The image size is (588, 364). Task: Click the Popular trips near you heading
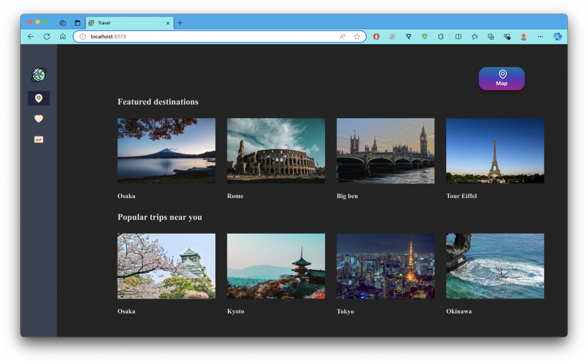click(160, 217)
